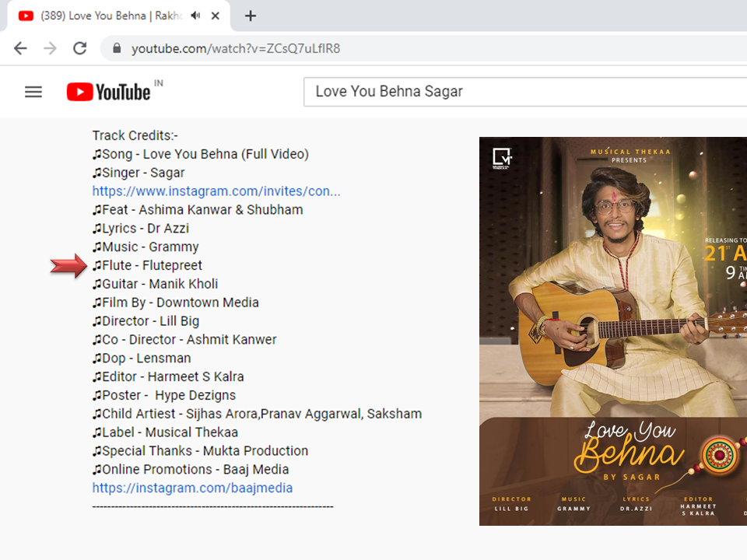Go to YouTube home via the logo

click(109, 92)
